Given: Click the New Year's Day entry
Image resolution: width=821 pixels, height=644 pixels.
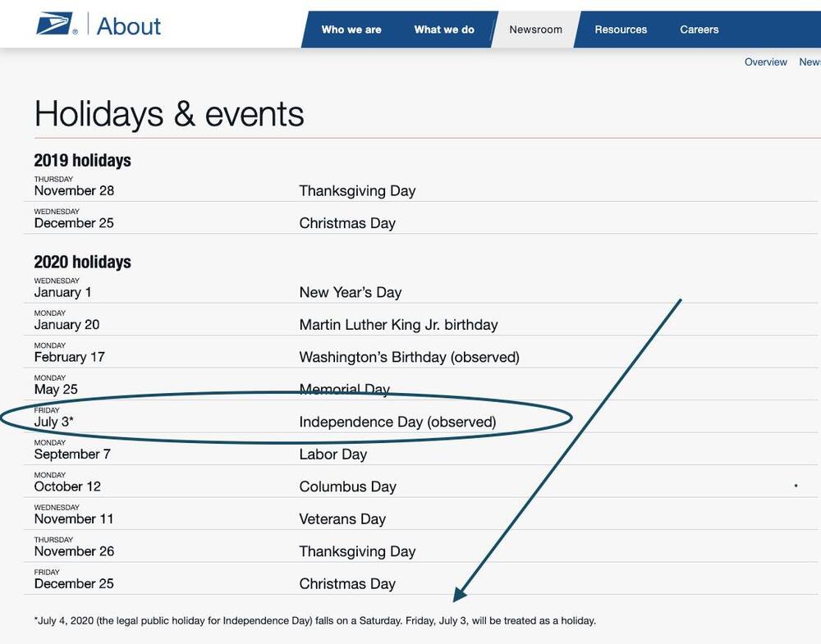Looking at the screenshot, I should pyautogui.click(x=351, y=292).
